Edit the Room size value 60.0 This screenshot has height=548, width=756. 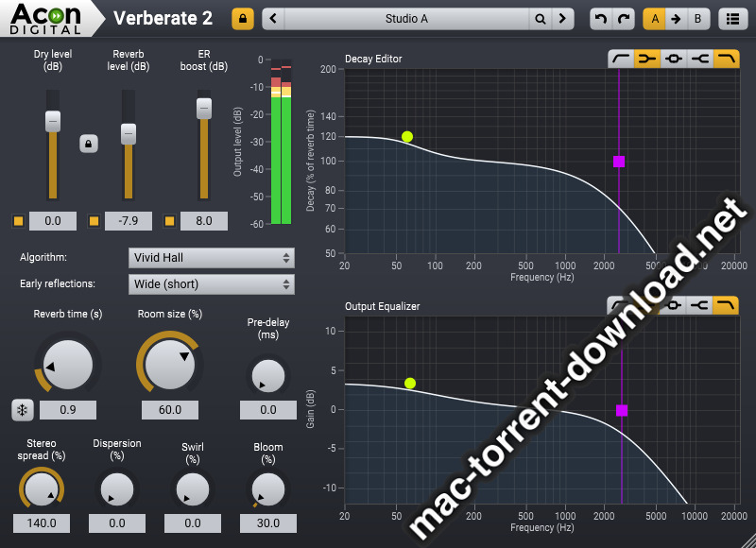[x=170, y=410]
